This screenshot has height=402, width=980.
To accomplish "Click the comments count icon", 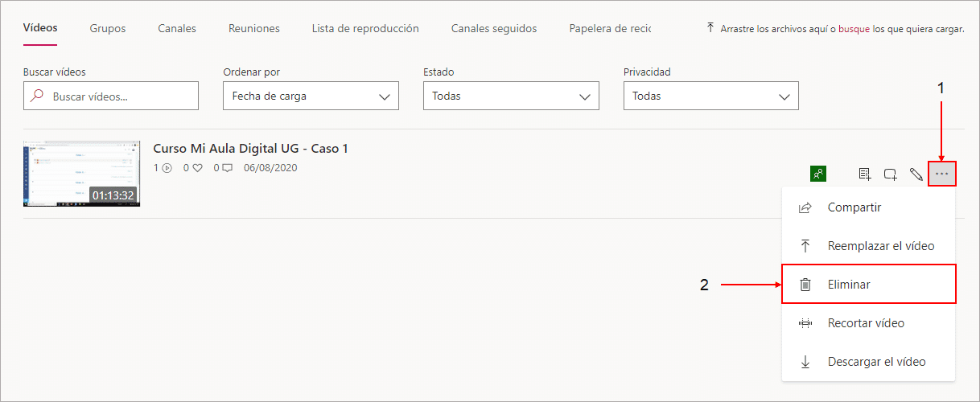I will 228,168.
